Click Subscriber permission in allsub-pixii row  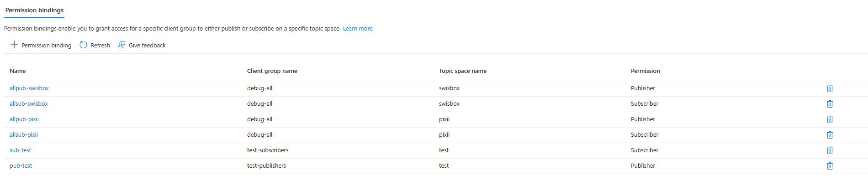click(x=645, y=134)
